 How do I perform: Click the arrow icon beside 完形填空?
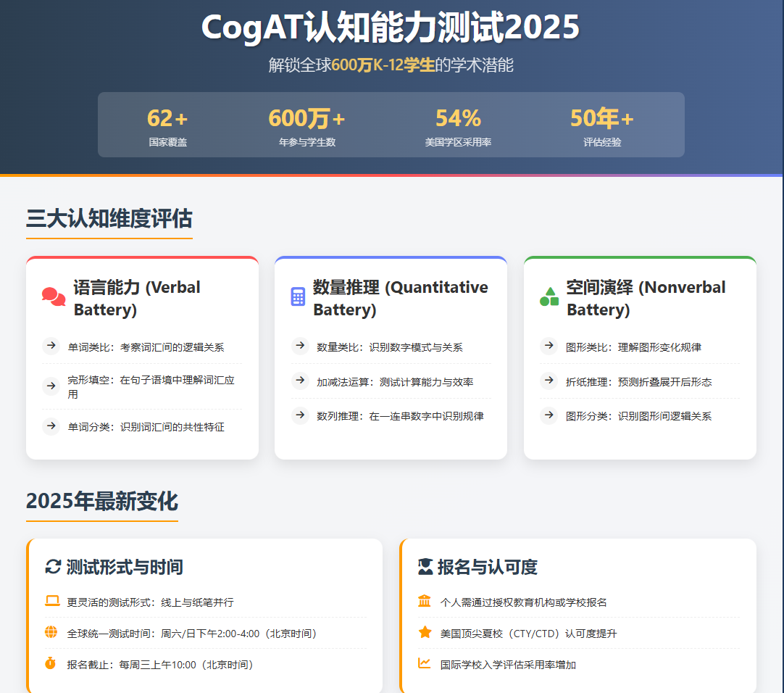tap(51, 386)
